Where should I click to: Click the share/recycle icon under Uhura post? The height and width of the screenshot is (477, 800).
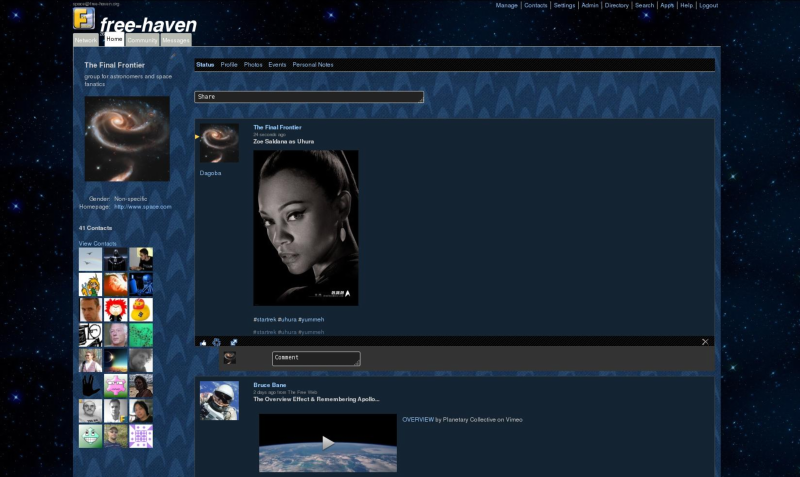(216, 342)
